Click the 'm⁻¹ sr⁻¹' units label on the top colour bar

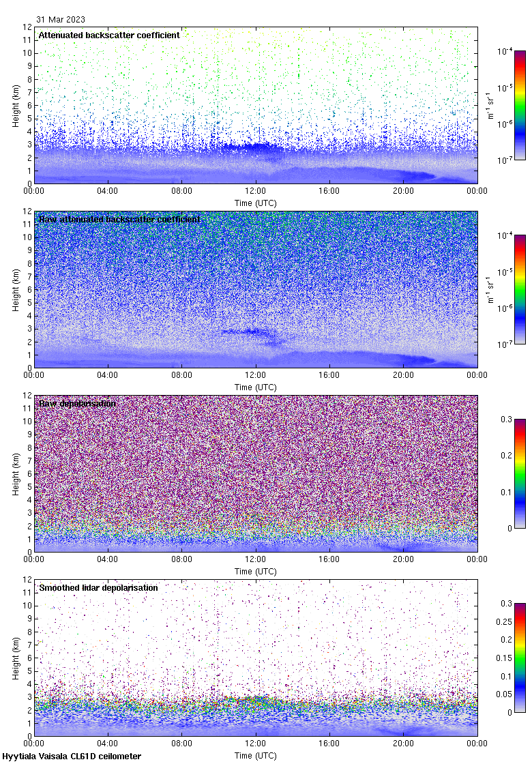[x=490, y=105]
